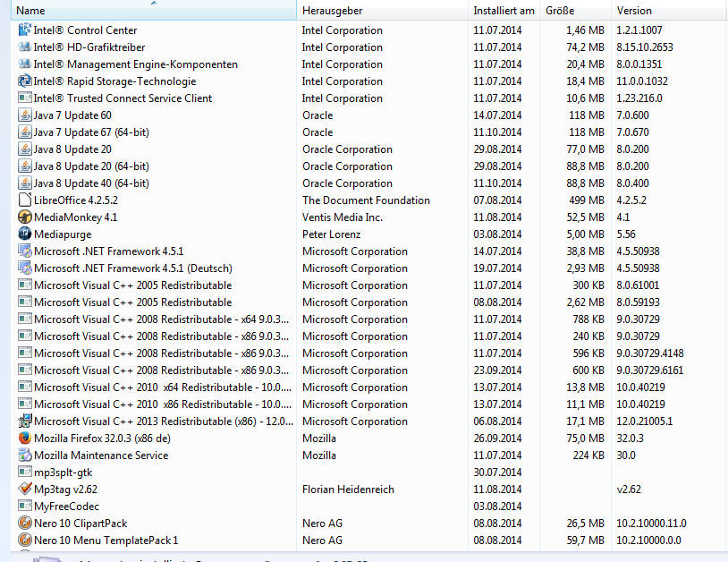Click version 8.15.10.2653 cell

coord(645,47)
